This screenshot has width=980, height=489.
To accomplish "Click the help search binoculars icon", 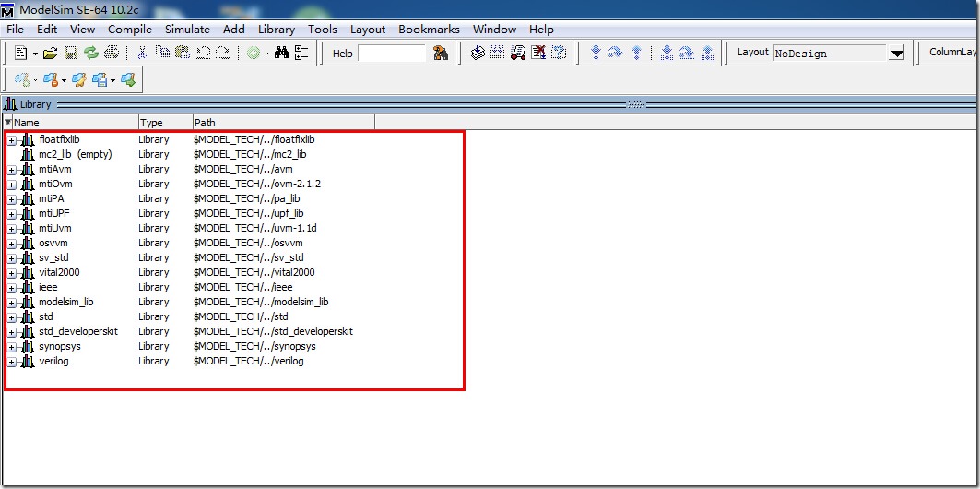I will (440, 54).
